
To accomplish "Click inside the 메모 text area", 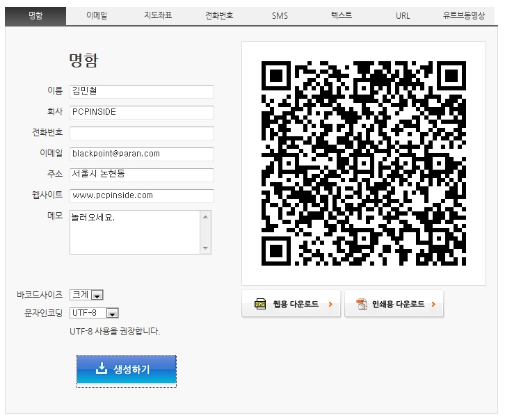I will click(x=135, y=232).
